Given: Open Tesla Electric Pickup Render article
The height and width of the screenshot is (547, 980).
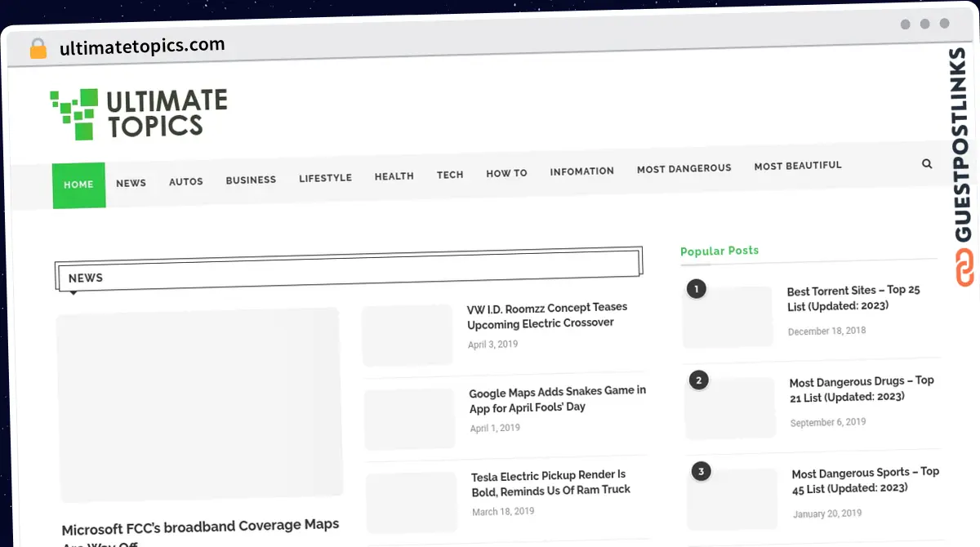Looking at the screenshot, I should pyautogui.click(x=550, y=483).
